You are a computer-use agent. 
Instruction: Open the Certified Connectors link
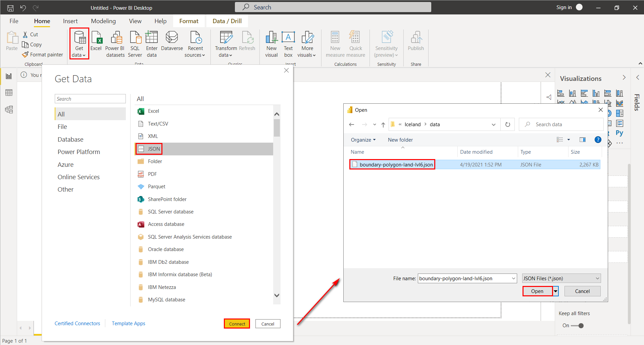click(x=77, y=323)
